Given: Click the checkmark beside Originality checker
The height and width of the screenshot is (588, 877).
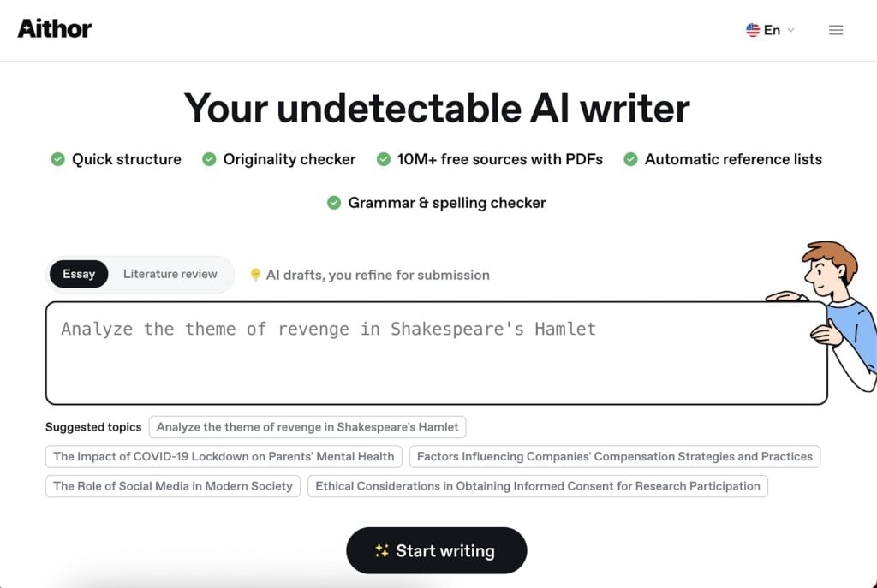Looking at the screenshot, I should (208, 159).
